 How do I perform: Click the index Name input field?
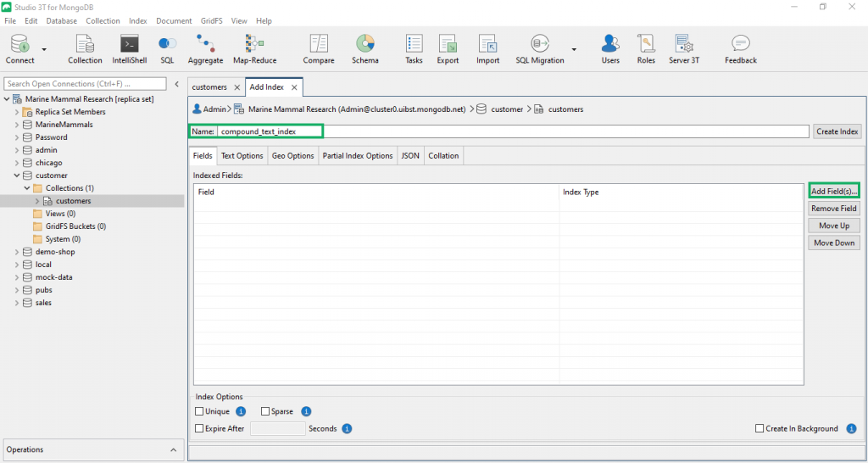(x=513, y=131)
